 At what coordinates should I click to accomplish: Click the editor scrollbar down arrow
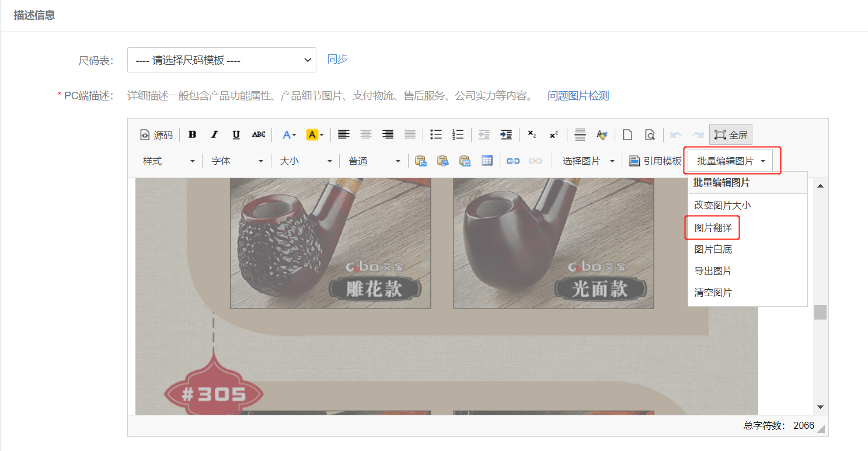click(820, 407)
